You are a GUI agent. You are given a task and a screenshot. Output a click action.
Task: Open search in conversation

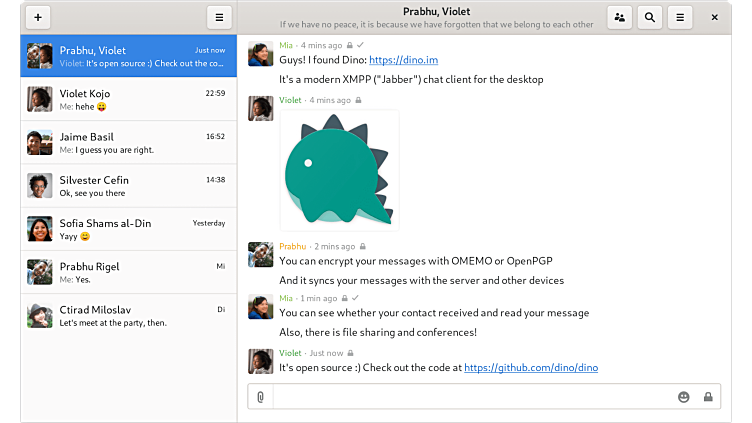[650, 17]
